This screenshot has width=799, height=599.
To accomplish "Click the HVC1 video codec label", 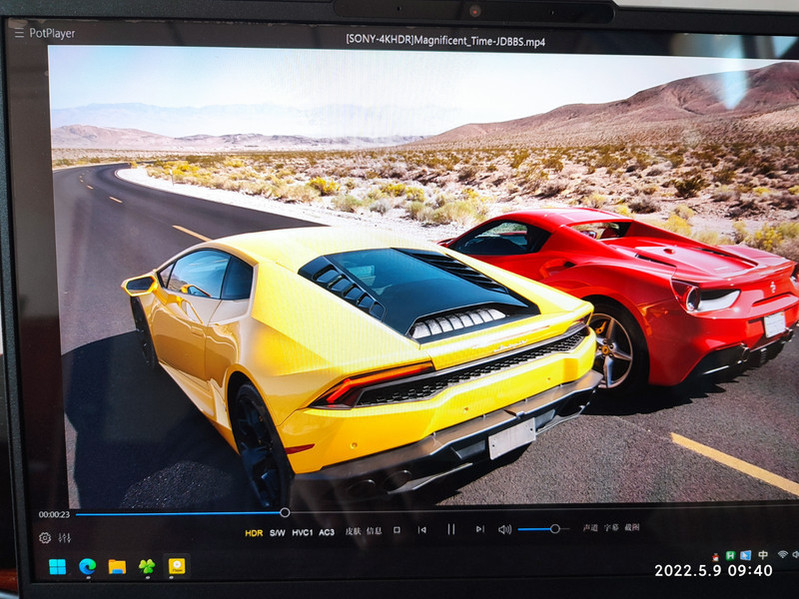I will 302,533.
